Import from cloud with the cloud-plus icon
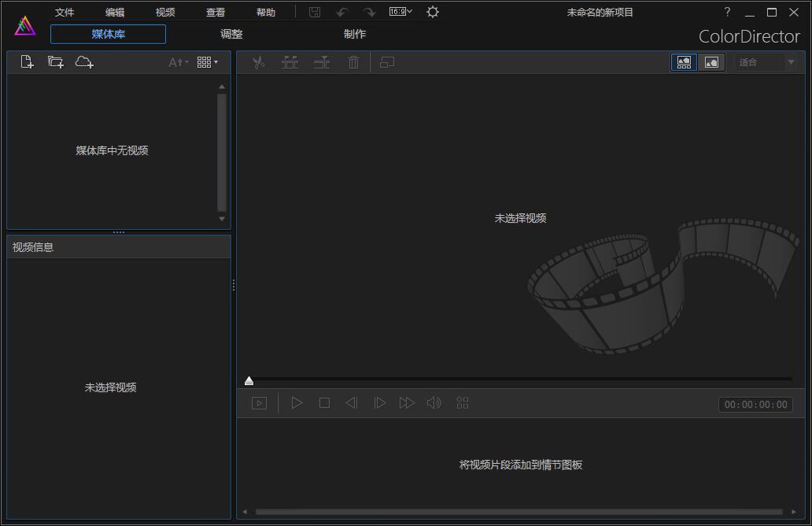The image size is (812, 526). (x=84, y=62)
